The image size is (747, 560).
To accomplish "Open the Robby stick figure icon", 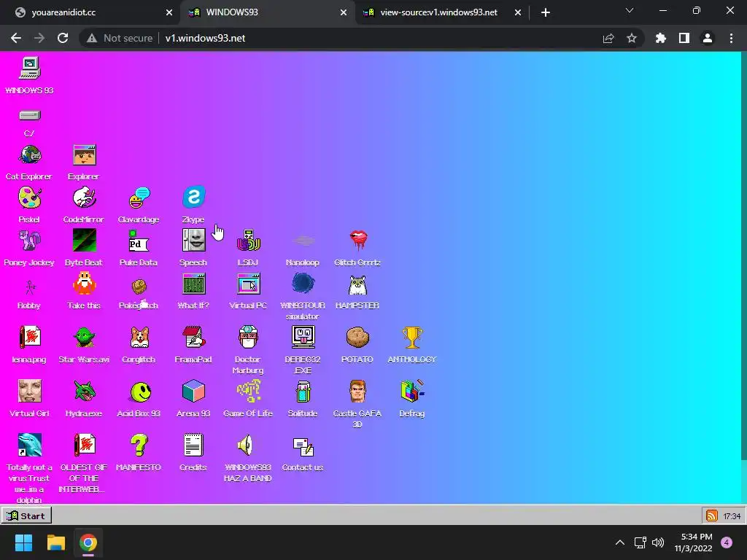I will [x=29, y=287].
